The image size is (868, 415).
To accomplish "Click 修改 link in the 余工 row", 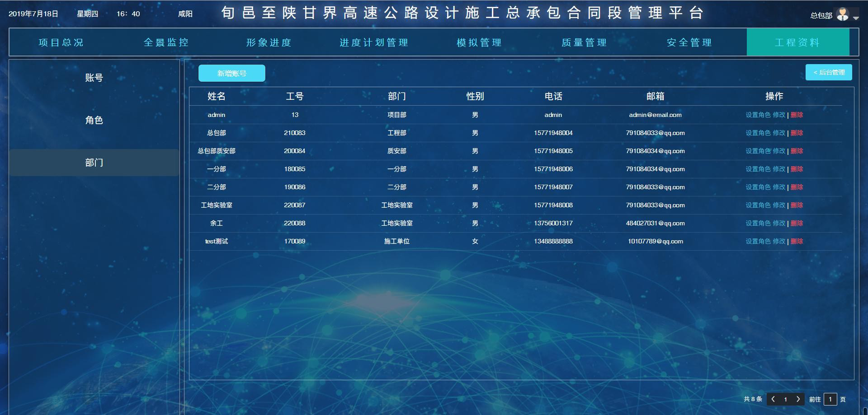I will coord(778,223).
